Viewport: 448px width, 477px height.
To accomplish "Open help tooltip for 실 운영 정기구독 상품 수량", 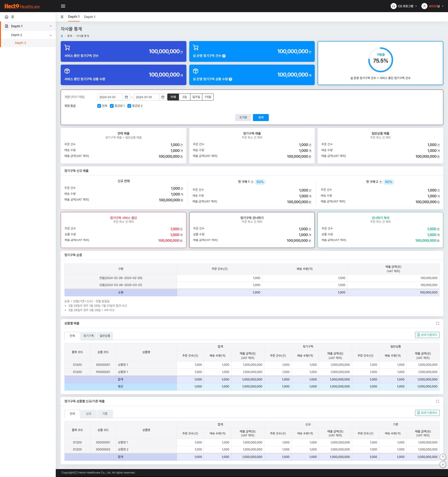I will click(x=231, y=79).
